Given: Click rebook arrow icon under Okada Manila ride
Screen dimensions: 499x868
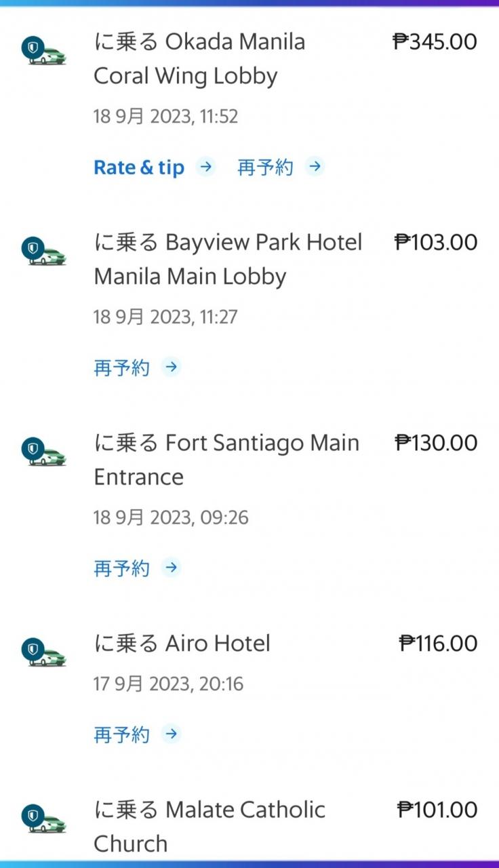Looking at the screenshot, I should click(315, 167).
